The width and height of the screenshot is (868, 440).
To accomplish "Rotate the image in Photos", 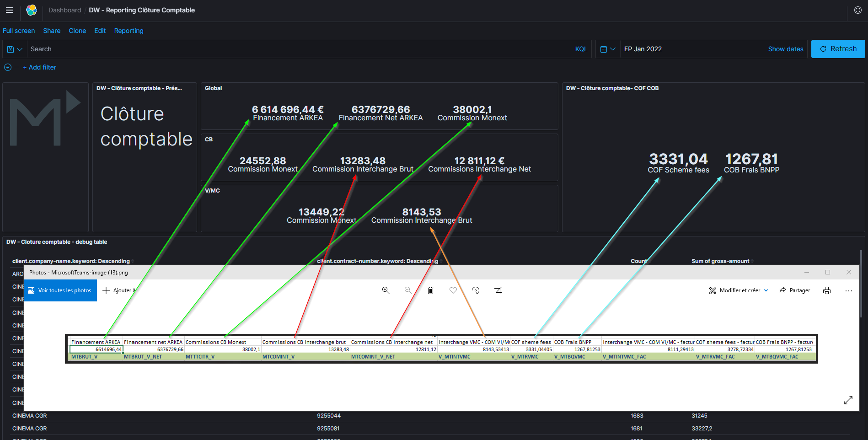I will coord(476,290).
